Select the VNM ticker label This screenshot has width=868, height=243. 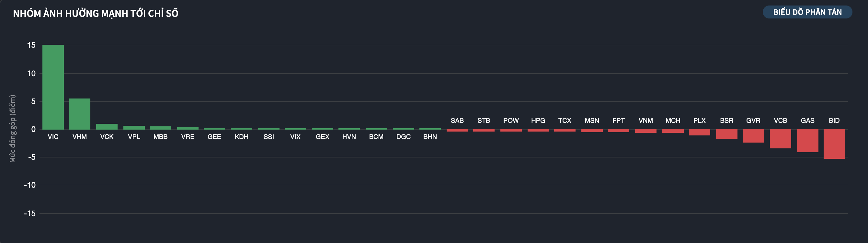645,121
